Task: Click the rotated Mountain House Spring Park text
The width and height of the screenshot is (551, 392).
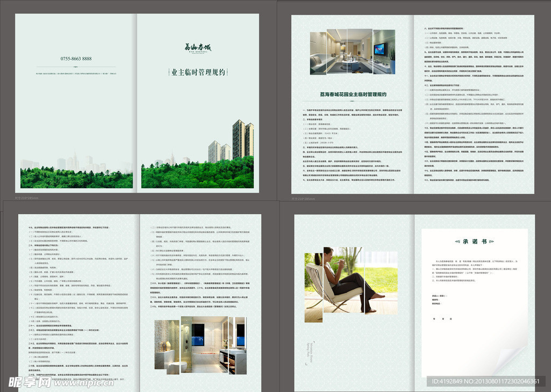Action: (x=309, y=353)
